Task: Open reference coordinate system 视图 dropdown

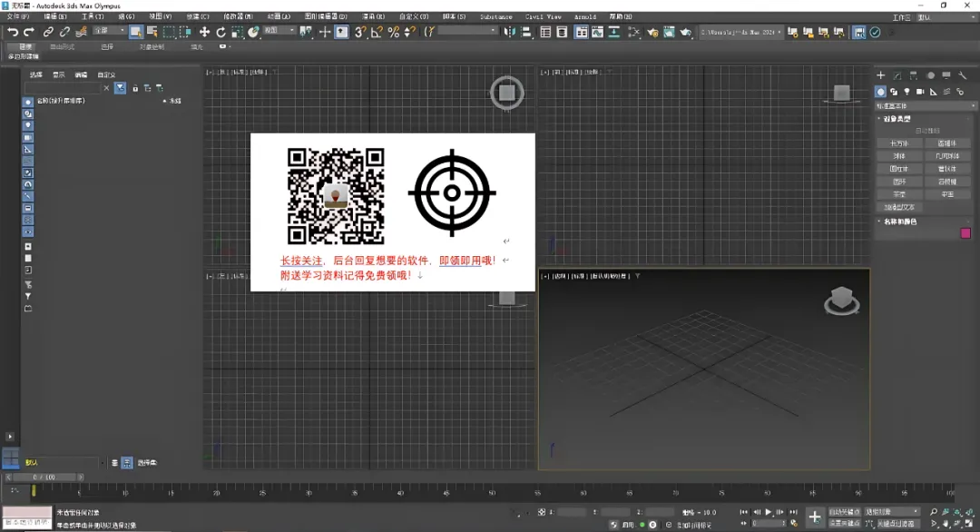Action: [279, 31]
